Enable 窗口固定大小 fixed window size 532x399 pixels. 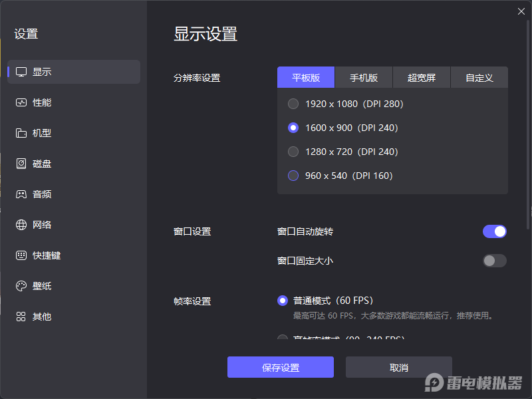494,261
